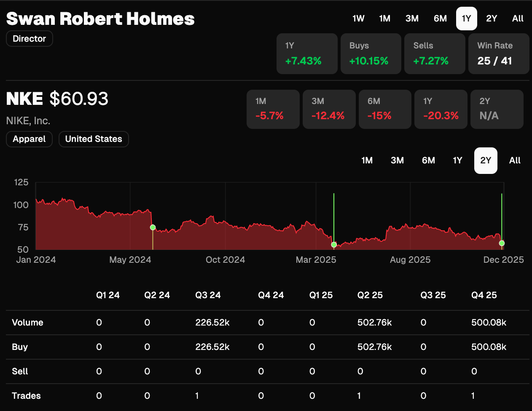Click the NKE ticker symbol
532x411 pixels.
(24, 99)
